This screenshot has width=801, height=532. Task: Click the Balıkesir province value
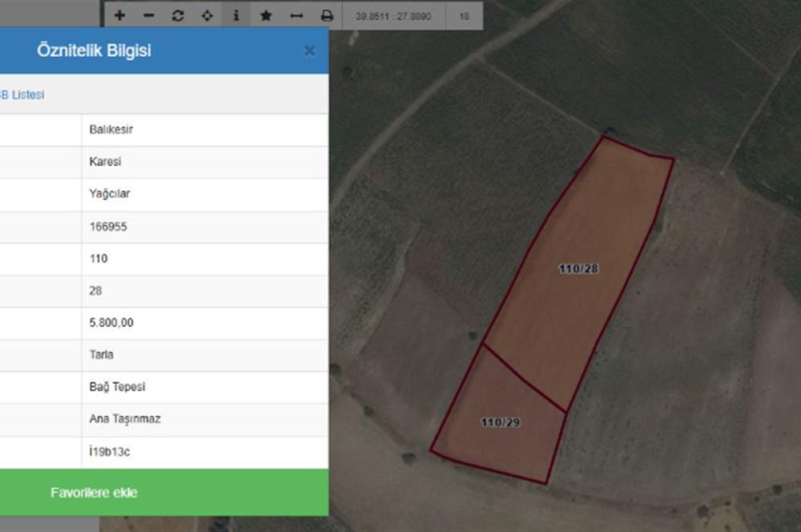(111, 130)
